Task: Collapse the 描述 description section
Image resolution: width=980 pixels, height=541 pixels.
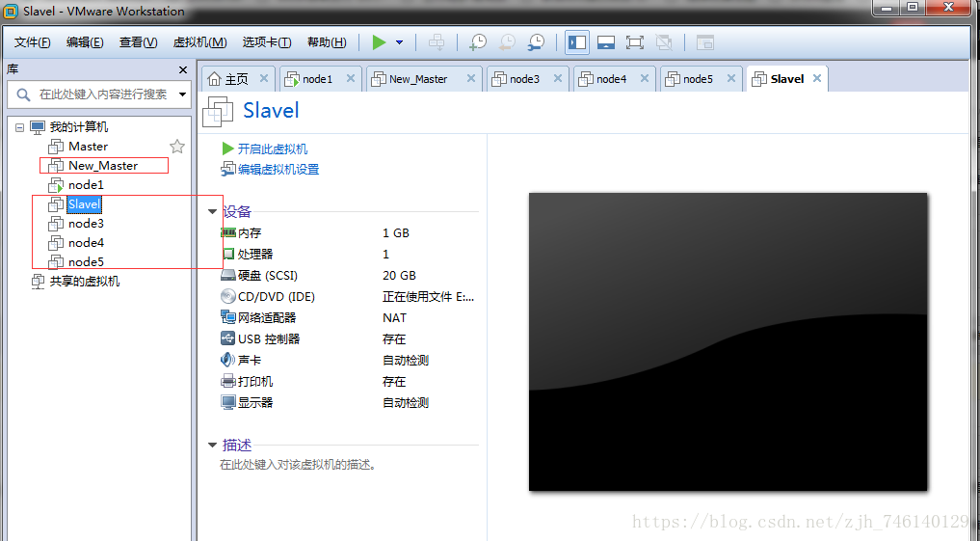Action: click(x=213, y=446)
